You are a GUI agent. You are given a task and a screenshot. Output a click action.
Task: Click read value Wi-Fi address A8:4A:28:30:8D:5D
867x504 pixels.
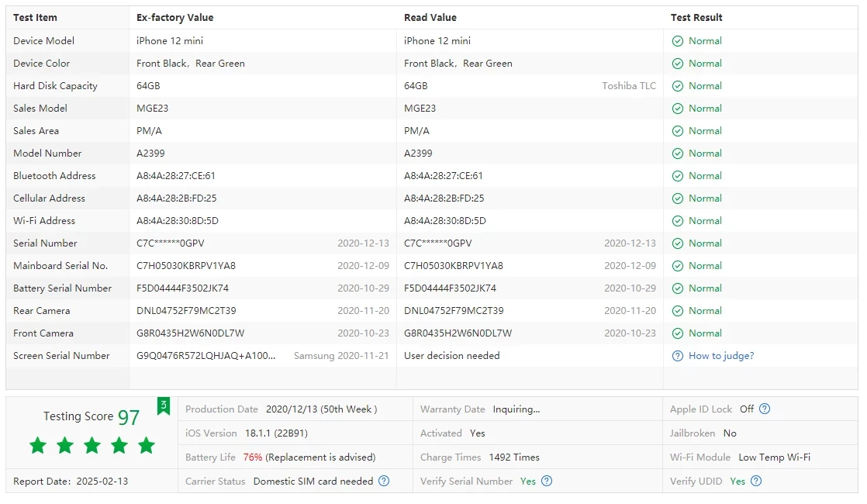(445, 221)
